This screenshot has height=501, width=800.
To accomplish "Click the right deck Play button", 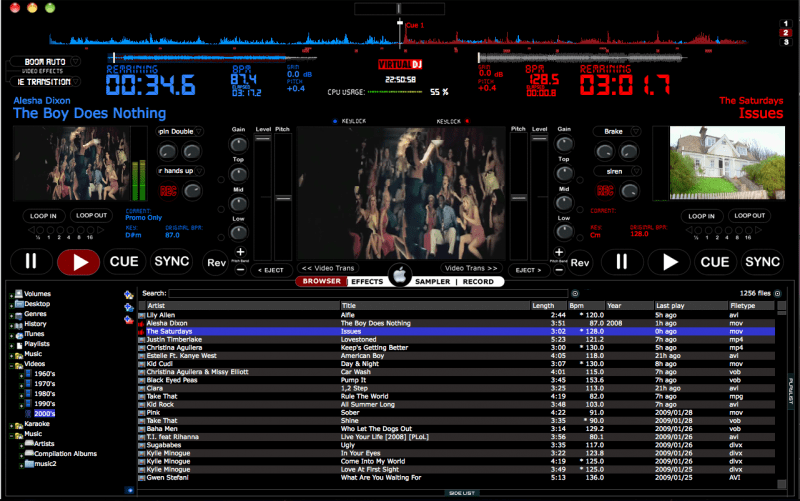I will pos(669,262).
